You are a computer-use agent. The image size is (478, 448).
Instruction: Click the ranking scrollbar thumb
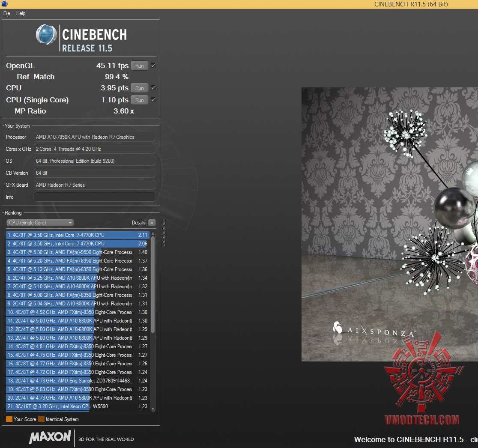pyautogui.click(x=153, y=285)
